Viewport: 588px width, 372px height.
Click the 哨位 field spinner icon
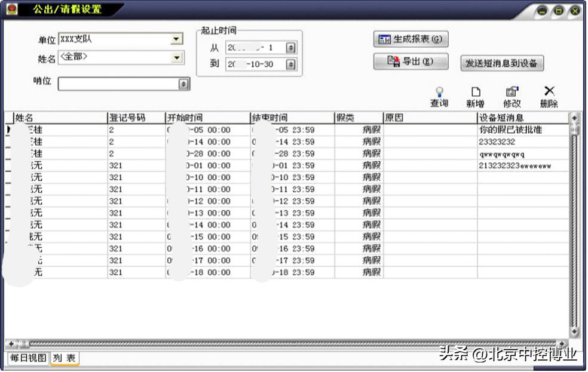pos(183,84)
